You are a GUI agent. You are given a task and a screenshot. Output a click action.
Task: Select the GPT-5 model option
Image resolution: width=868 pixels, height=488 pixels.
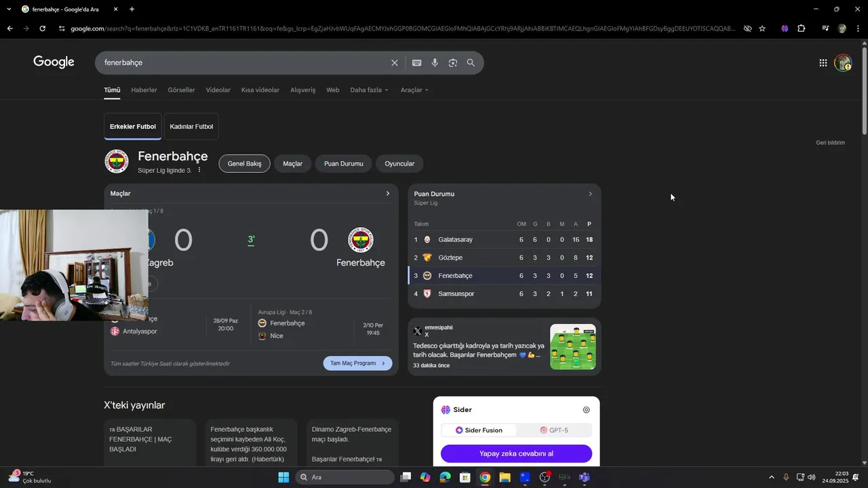coord(554,430)
